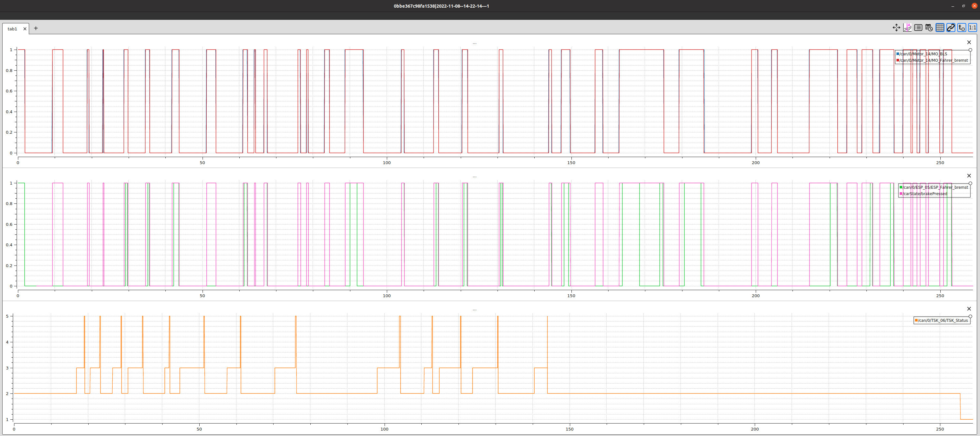Close the middle brakePressed plot panel
The height and width of the screenshot is (436, 980).
(969, 176)
